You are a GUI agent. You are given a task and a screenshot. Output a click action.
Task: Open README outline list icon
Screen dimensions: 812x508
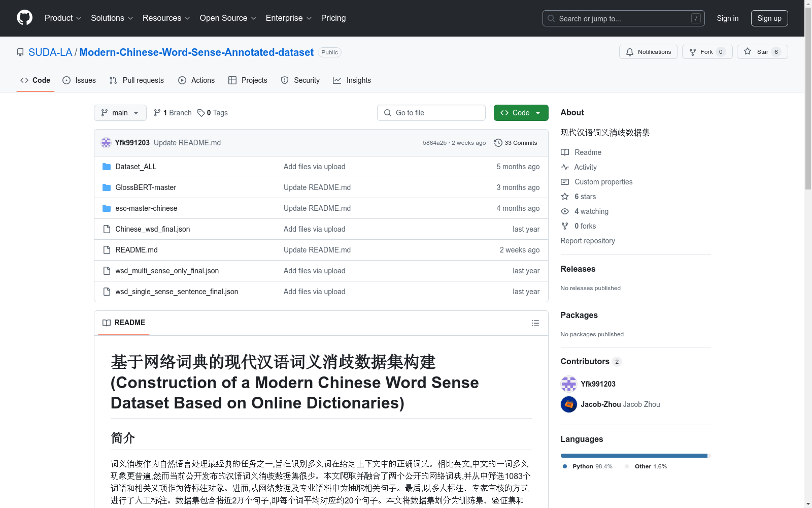535,323
